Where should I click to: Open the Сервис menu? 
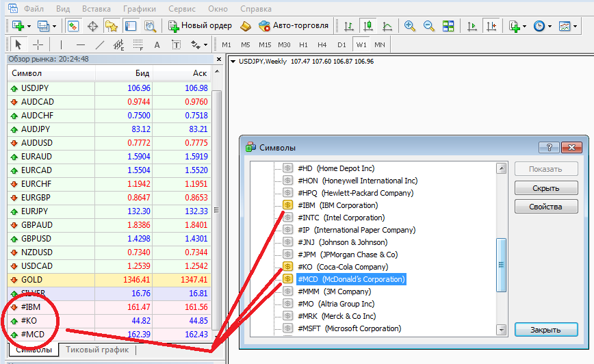pyautogui.click(x=182, y=9)
